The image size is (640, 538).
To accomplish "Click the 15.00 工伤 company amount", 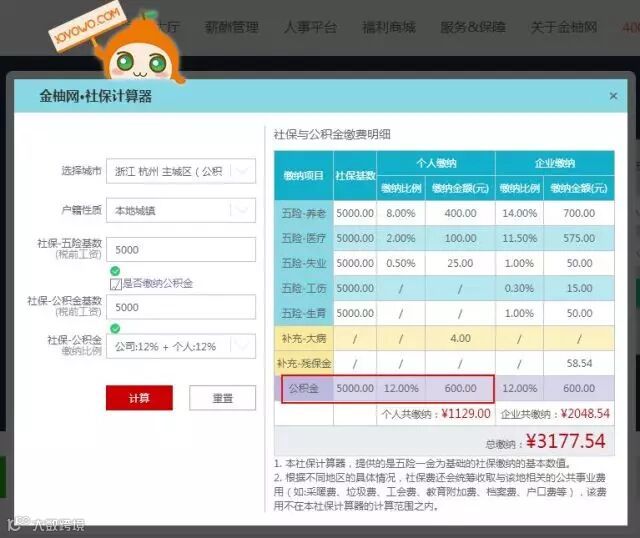I will [x=579, y=288].
